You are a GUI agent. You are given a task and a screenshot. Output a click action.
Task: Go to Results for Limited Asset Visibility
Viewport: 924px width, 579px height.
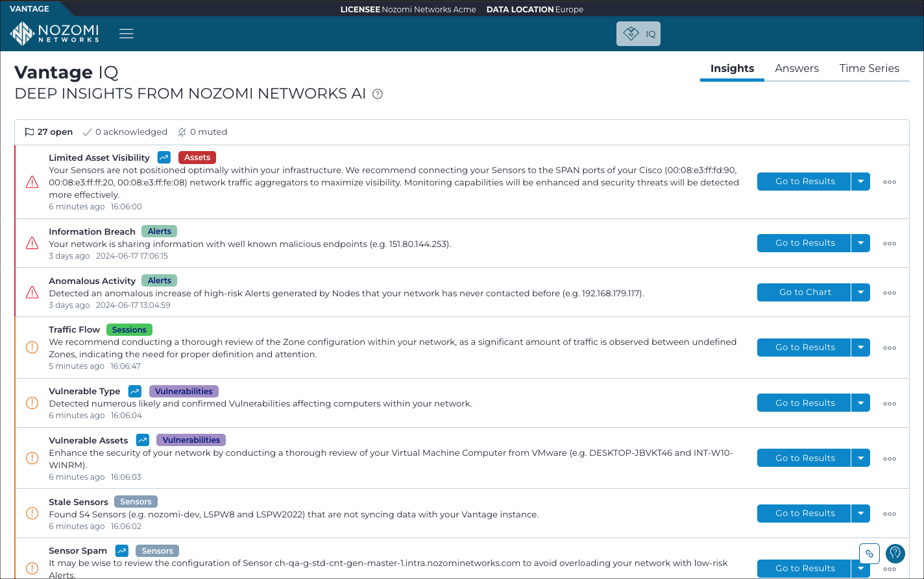point(804,182)
